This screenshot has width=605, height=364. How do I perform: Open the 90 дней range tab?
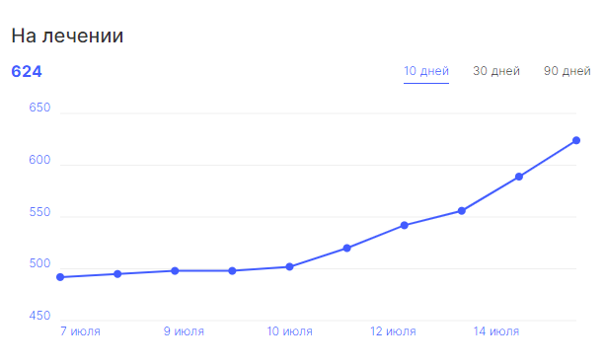coord(567,71)
